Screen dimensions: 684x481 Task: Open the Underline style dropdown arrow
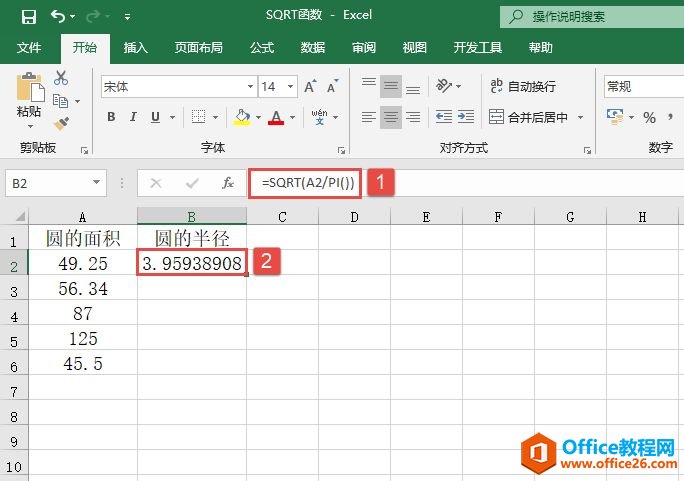(x=172, y=117)
